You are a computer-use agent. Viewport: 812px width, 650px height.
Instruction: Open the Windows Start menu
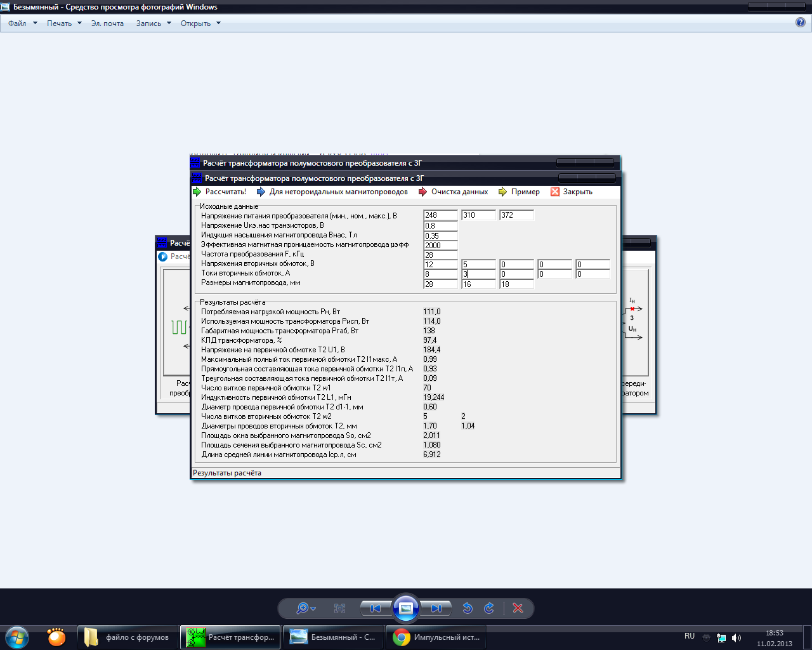17,637
